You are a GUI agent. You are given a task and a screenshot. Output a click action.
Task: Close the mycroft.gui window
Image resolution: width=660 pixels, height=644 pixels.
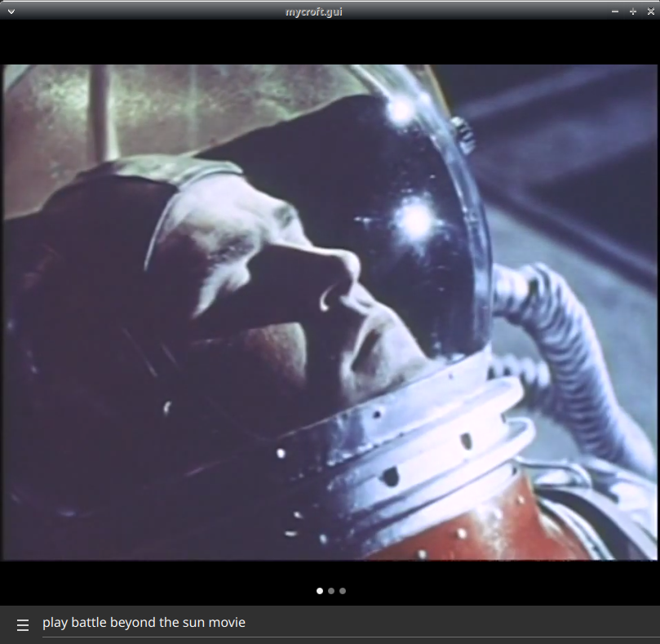[651, 11]
